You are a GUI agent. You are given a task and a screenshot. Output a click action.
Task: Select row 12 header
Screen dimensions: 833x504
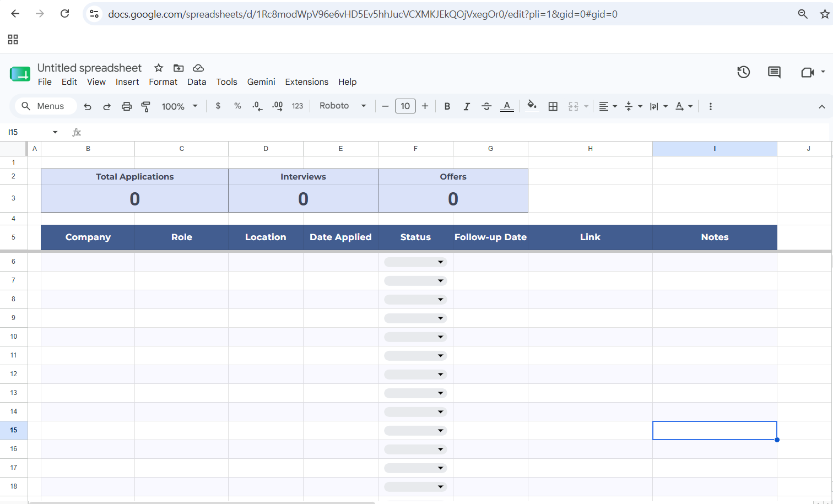14,374
